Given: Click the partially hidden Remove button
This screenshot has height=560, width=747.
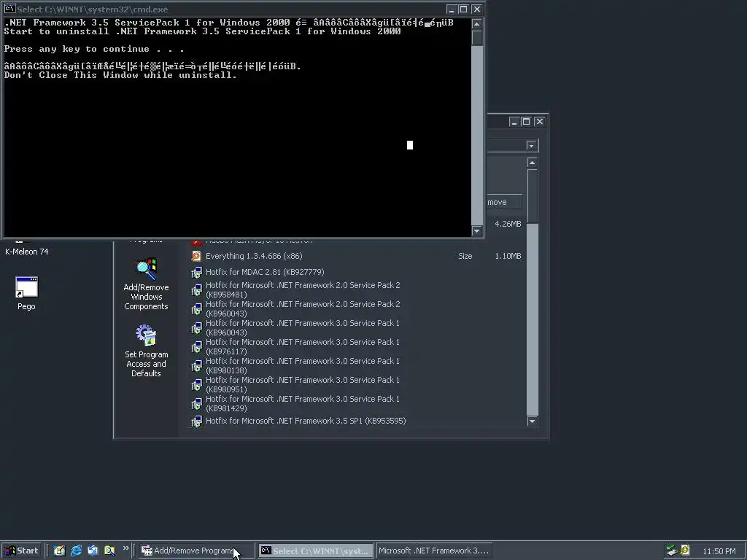Looking at the screenshot, I should point(504,202).
